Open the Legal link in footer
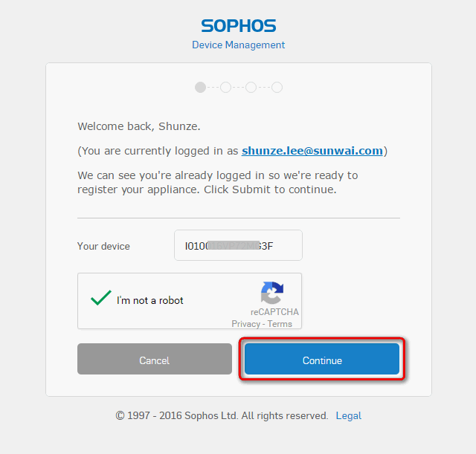The image size is (476, 454). click(349, 415)
